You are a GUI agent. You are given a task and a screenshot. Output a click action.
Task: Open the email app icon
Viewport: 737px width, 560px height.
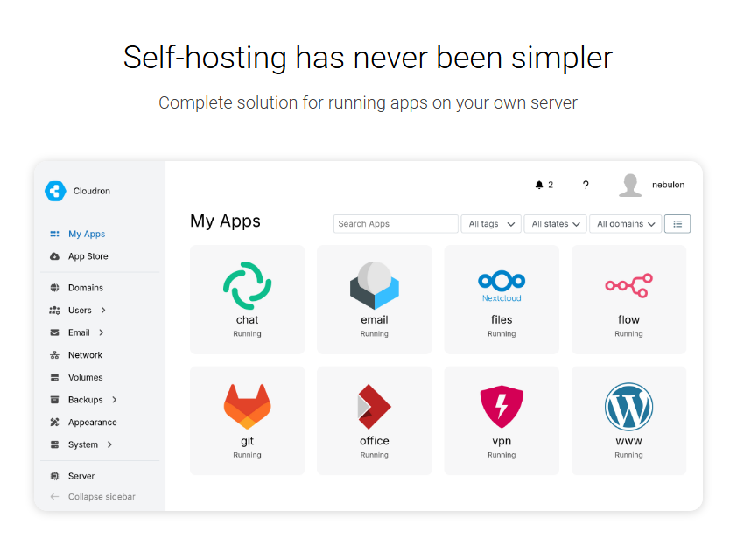pos(375,285)
